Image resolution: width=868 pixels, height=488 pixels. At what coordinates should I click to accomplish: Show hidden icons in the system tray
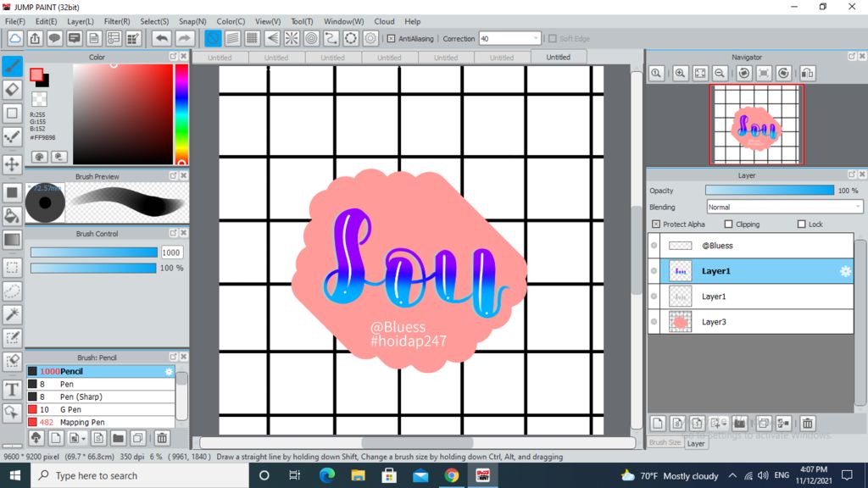(732, 475)
